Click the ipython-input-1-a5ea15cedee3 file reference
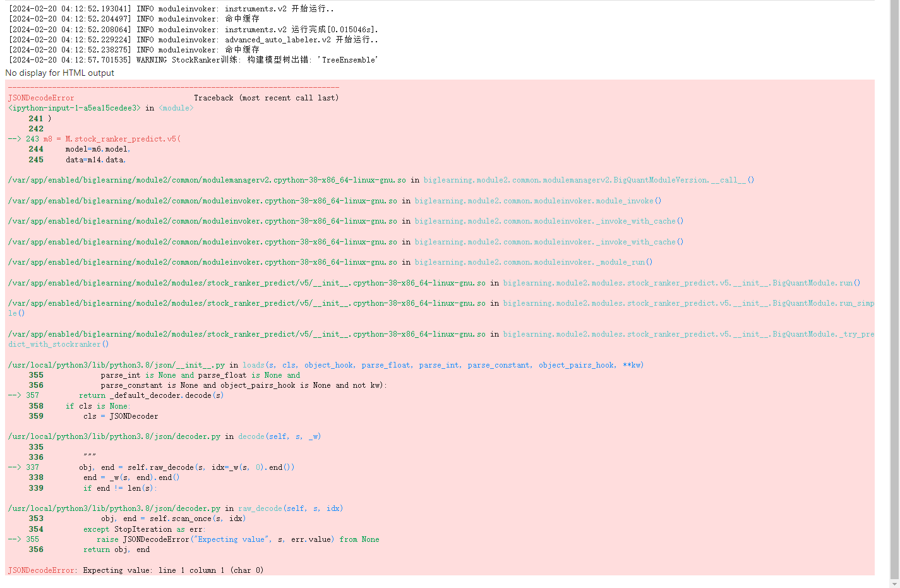The width and height of the screenshot is (900, 588). coord(74,108)
